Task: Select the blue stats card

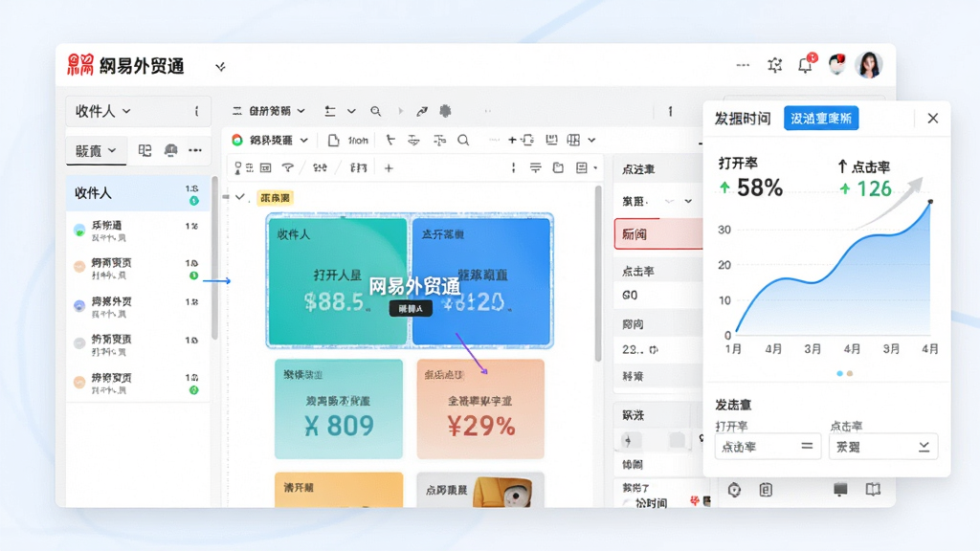Action: coord(480,280)
